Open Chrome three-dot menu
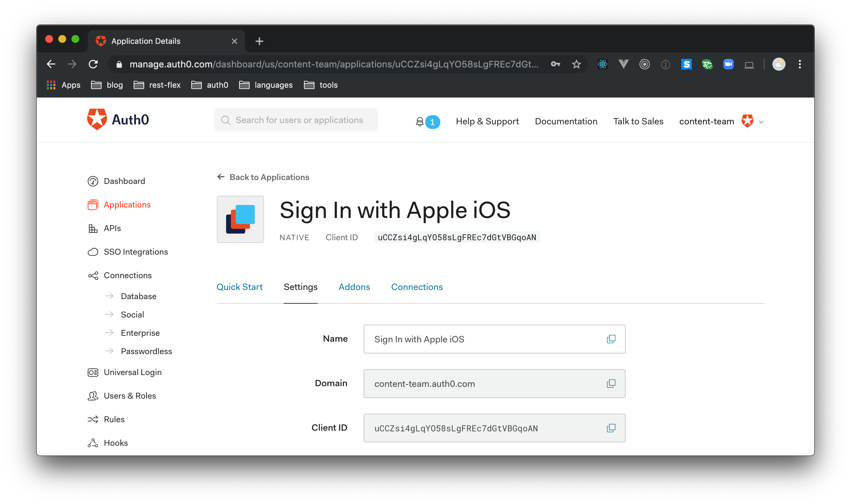Screen dimensions: 851x504 coord(800,64)
